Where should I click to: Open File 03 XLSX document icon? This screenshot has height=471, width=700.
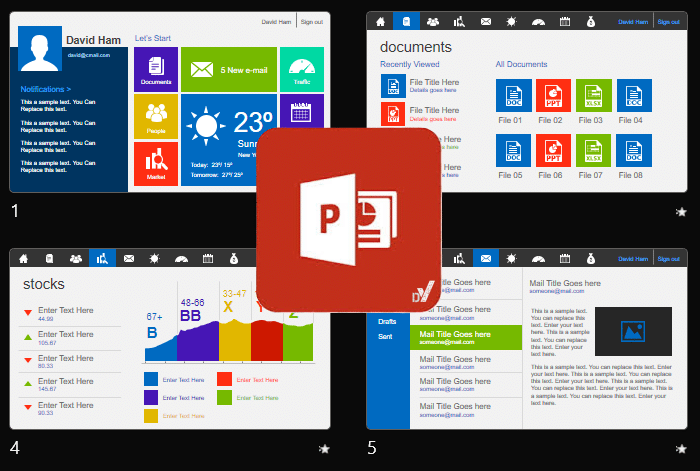tap(593, 96)
